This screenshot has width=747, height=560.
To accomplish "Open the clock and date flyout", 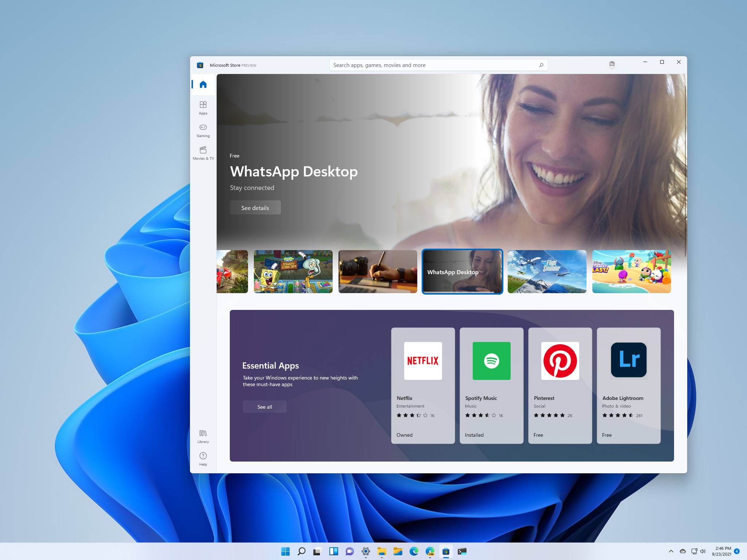I will (x=721, y=551).
